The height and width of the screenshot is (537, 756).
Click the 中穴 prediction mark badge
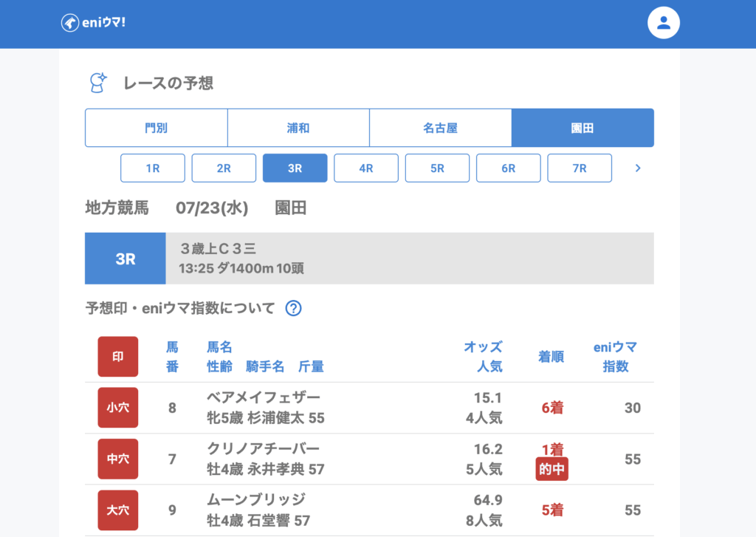(117, 459)
